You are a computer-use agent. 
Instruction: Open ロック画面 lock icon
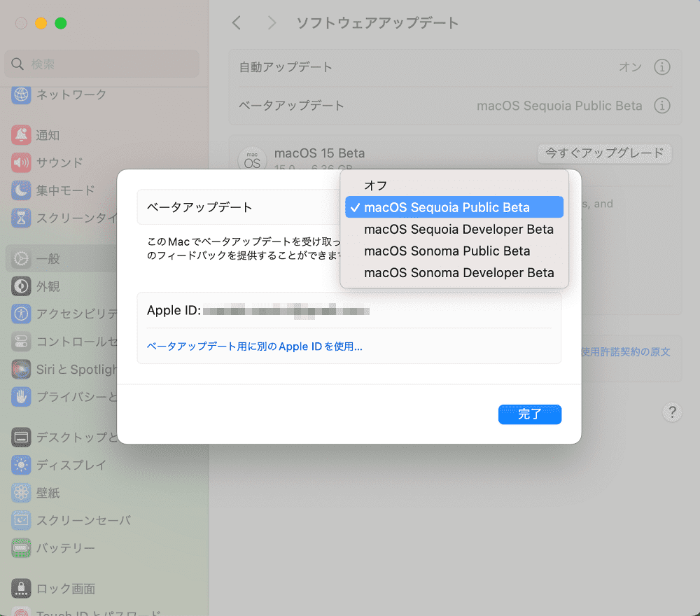[x=21, y=589]
